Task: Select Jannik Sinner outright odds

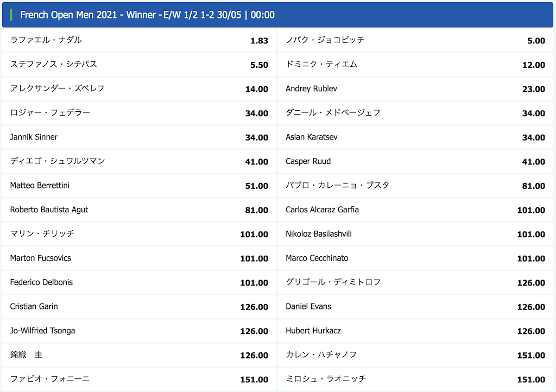Action: 139,137
